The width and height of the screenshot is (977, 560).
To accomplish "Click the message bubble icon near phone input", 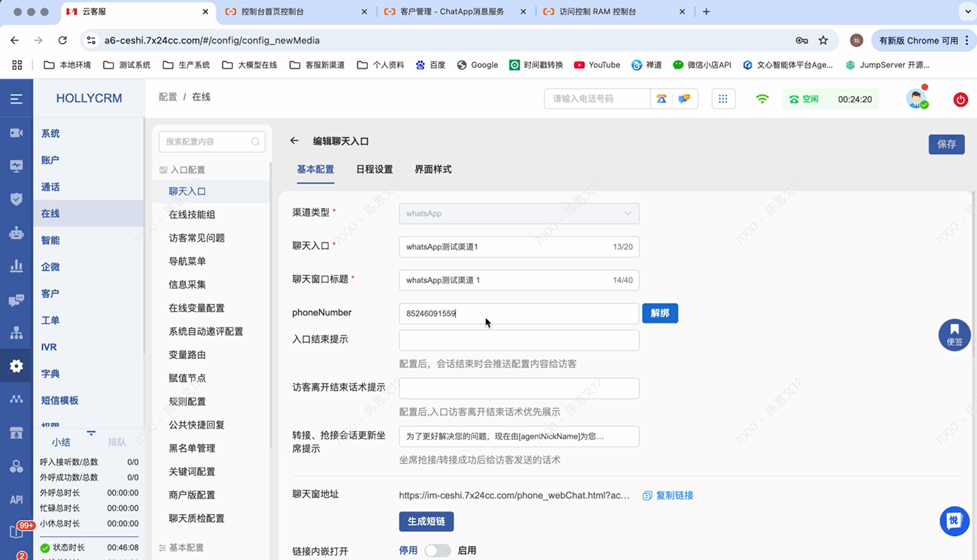I will point(684,99).
